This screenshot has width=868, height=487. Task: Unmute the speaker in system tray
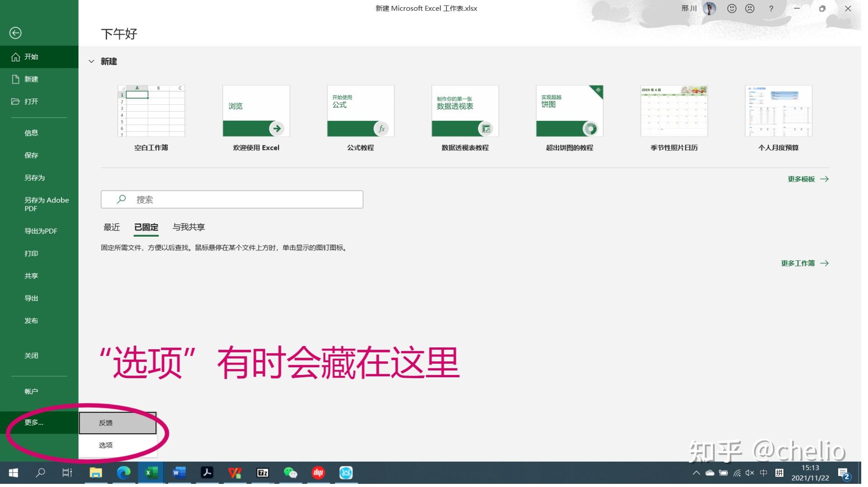pos(750,473)
